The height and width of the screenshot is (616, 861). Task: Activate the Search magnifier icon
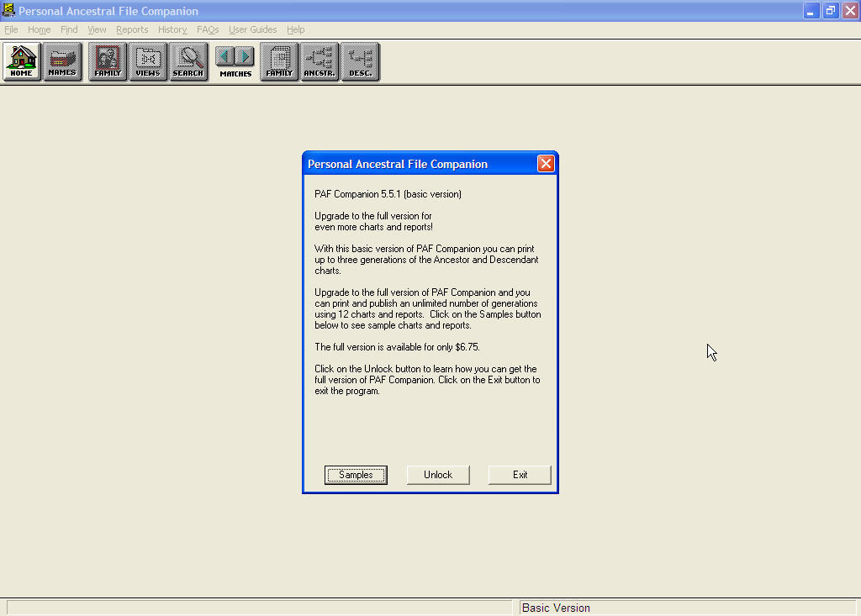pyautogui.click(x=188, y=61)
